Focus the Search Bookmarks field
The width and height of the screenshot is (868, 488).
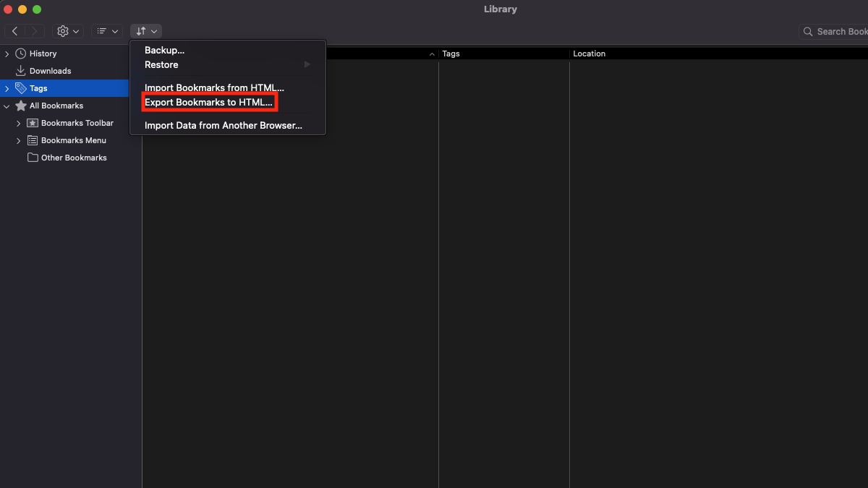pyautogui.click(x=833, y=31)
